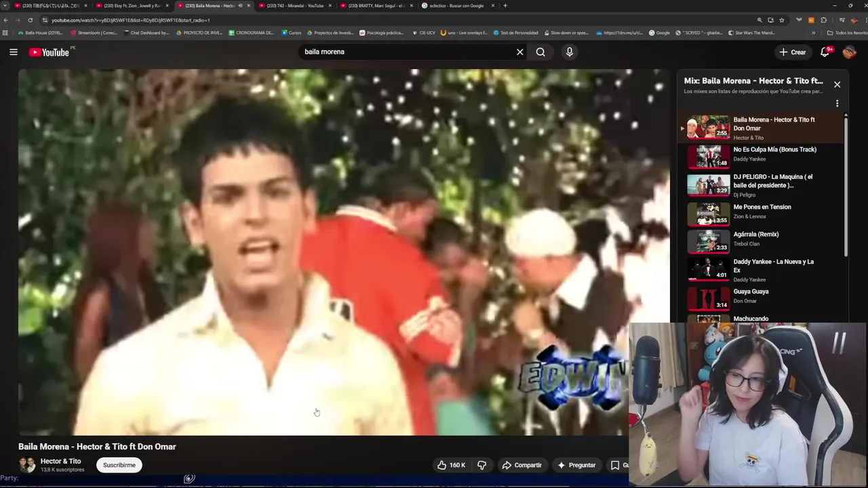868x488 pixels.
Task: Open the browser extensions puzzle icon
Action: tap(823, 20)
